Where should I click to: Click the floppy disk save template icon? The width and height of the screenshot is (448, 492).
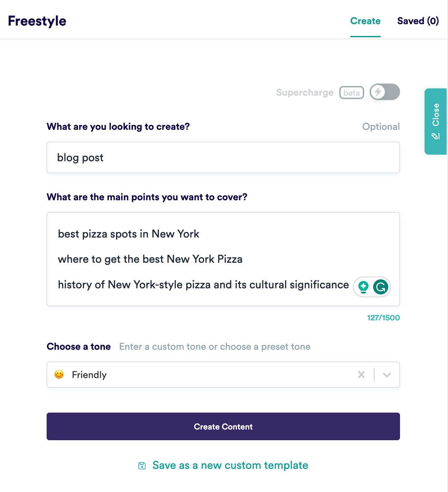142,466
